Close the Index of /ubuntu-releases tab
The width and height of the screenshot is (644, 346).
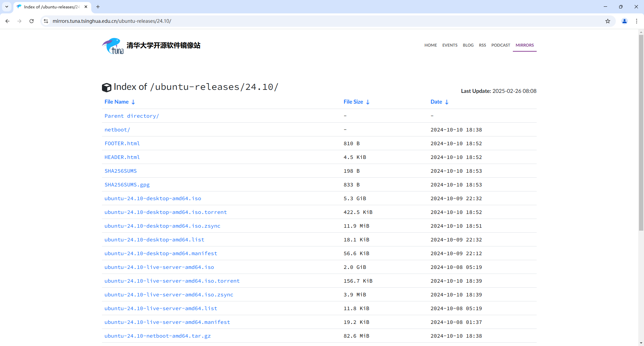86,7
